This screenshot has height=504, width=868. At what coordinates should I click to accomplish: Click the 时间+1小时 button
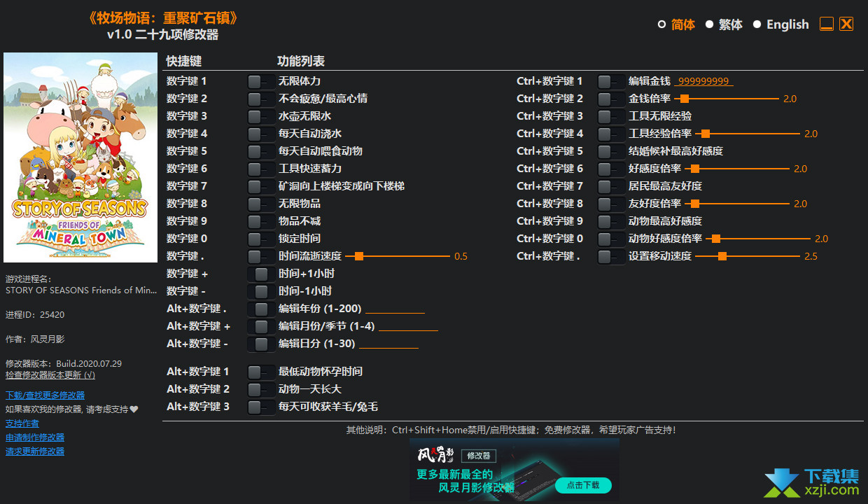[261, 274]
